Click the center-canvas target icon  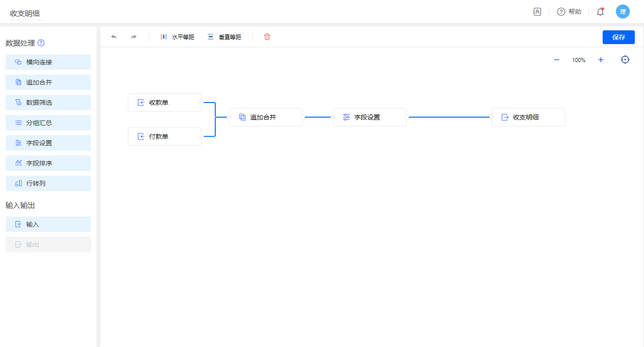[x=625, y=60]
